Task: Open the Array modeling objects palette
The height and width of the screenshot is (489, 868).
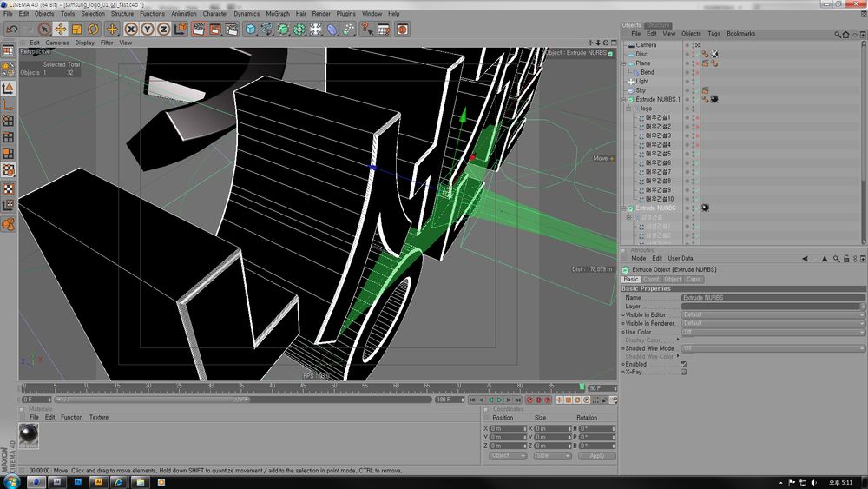Action: pos(299,30)
